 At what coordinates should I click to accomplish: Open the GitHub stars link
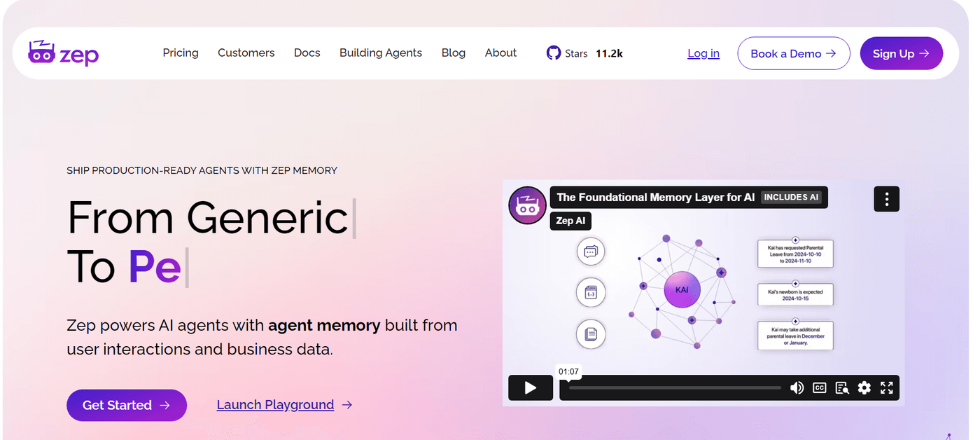point(584,53)
